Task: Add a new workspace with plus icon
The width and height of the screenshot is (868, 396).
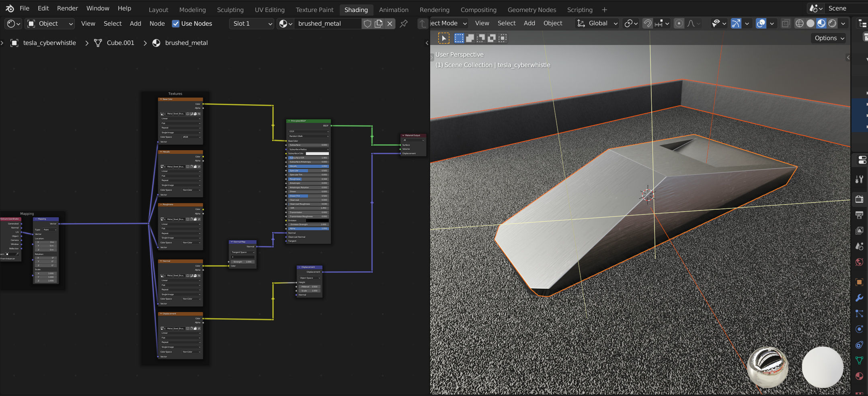Action: [604, 10]
